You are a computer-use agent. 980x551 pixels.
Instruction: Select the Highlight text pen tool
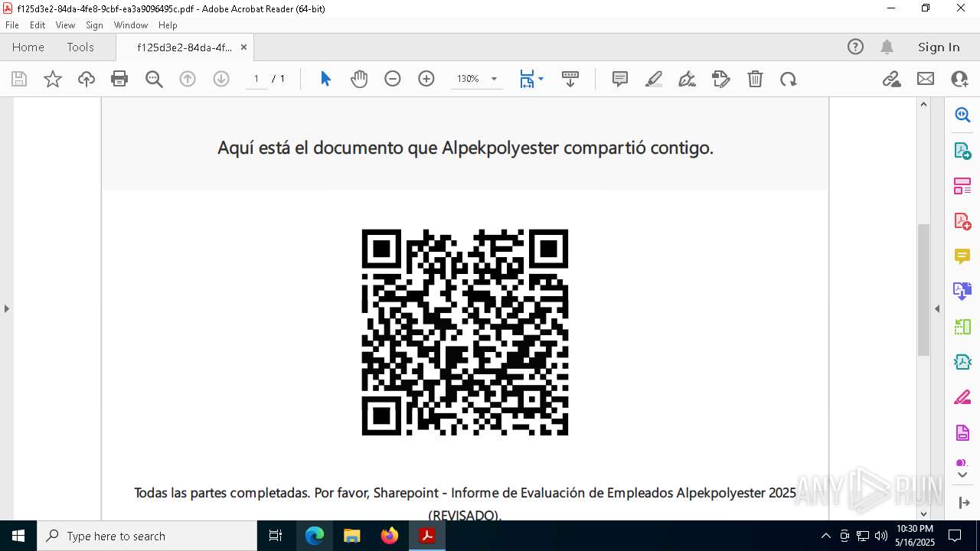click(654, 79)
